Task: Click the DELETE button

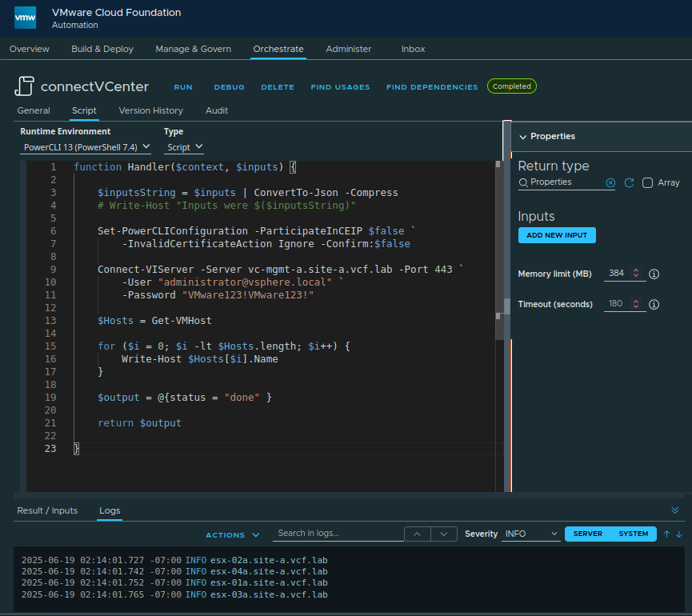Action: [278, 87]
